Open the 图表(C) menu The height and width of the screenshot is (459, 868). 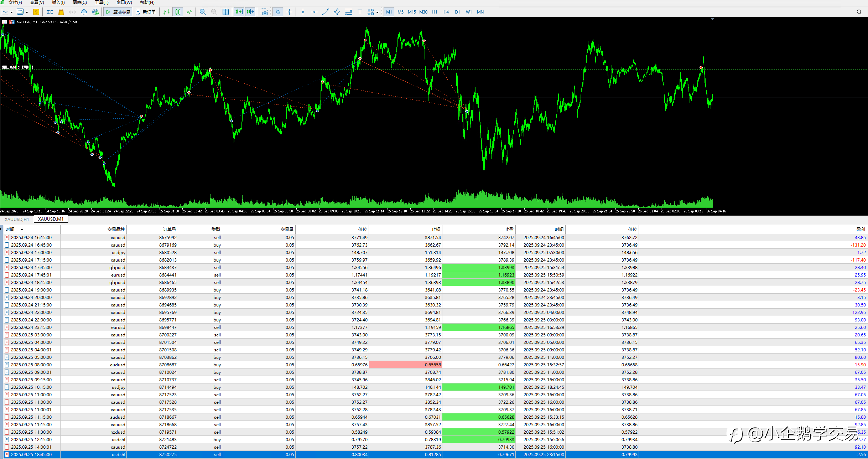click(80, 2)
